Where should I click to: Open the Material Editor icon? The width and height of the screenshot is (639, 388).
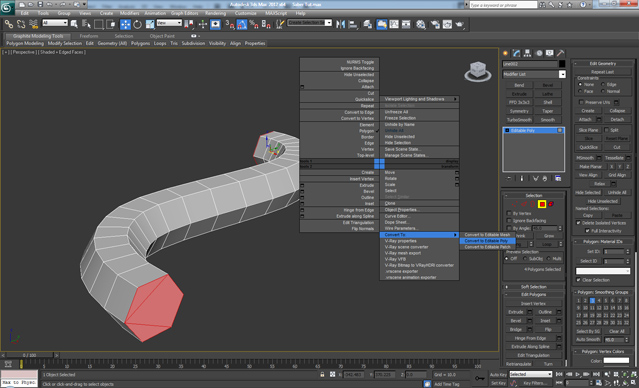pos(421,24)
